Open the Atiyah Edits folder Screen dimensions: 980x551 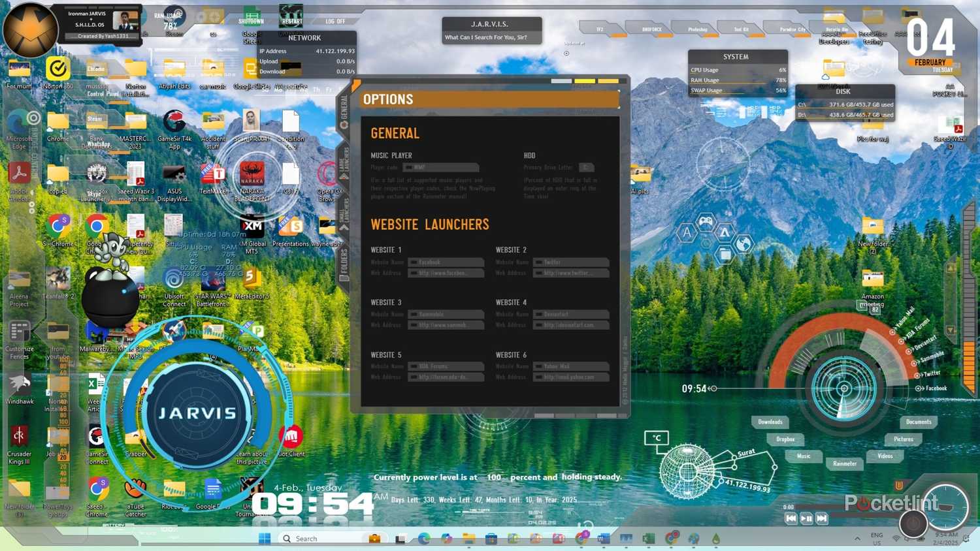tap(174, 74)
